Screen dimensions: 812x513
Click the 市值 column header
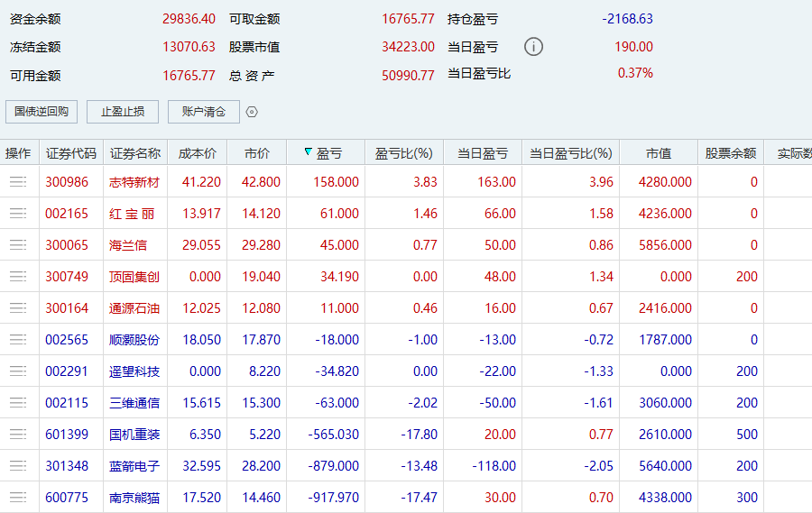click(658, 153)
